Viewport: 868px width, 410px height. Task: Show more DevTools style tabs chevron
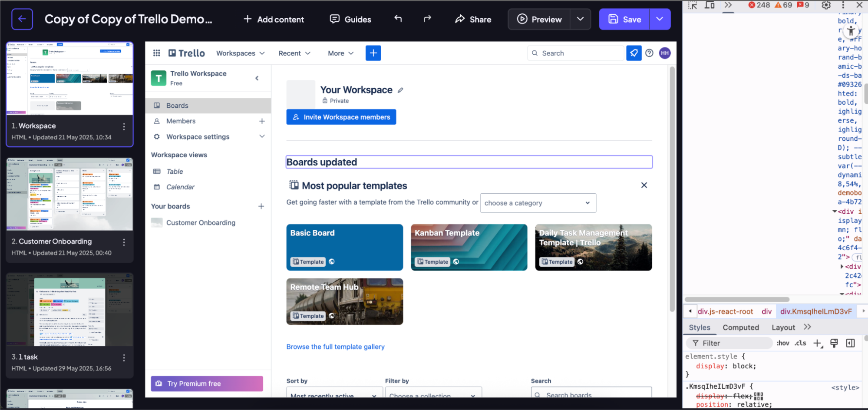click(x=807, y=327)
